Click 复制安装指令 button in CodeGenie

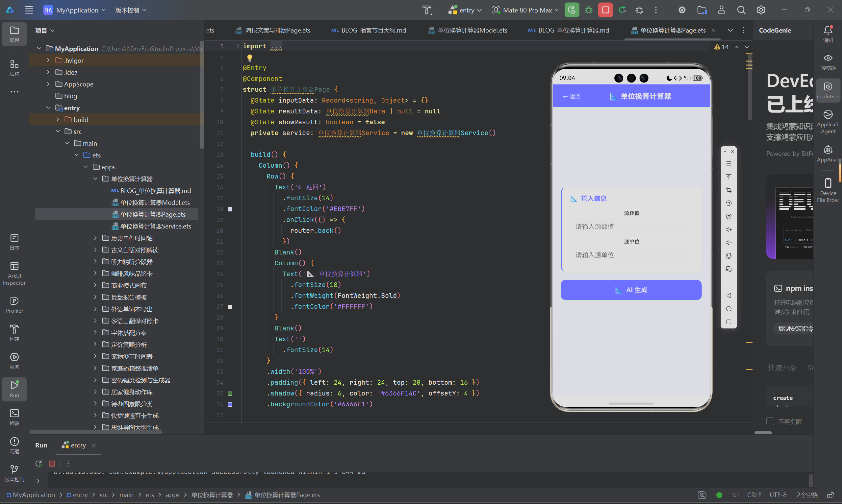pos(793,328)
